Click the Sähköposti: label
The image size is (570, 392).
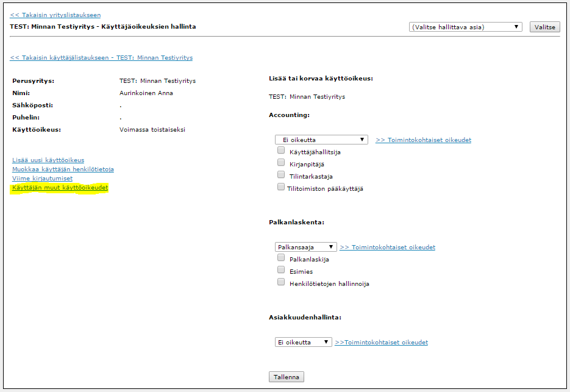pos(33,105)
